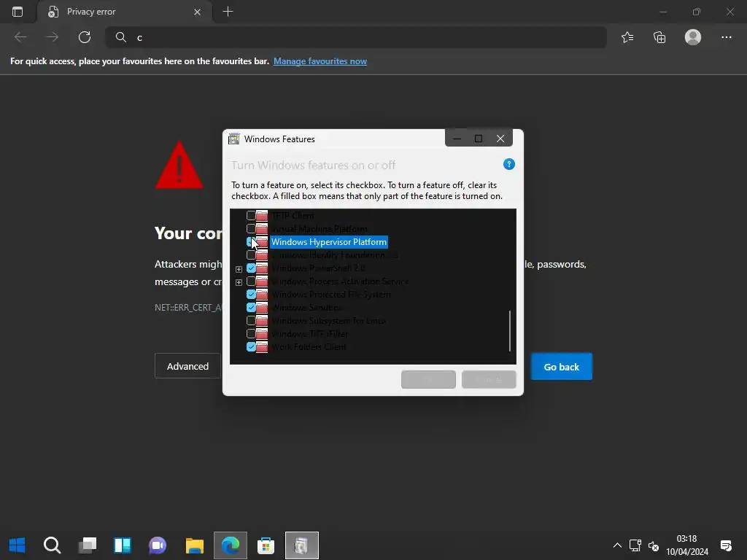
Task: Untick Windows Protected File System checkbox
Action: [251, 295]
